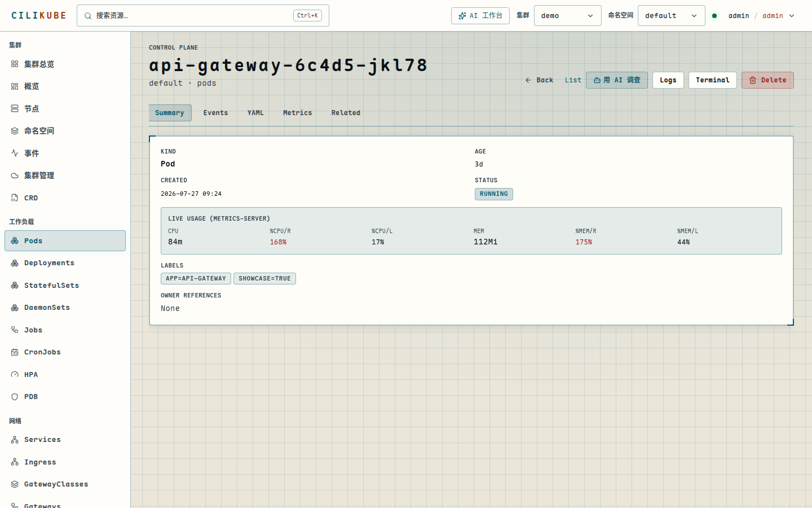Click the search magnifier icon

coord(88,16)
